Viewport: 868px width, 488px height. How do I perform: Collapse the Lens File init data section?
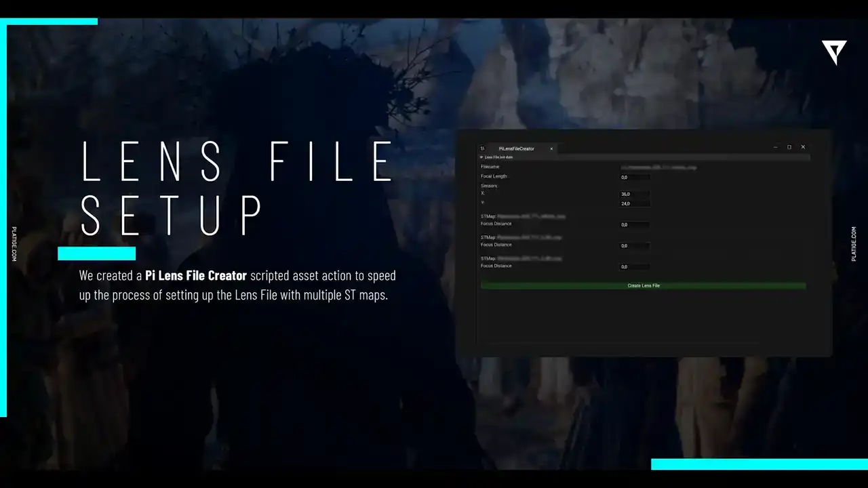(481, 157)
